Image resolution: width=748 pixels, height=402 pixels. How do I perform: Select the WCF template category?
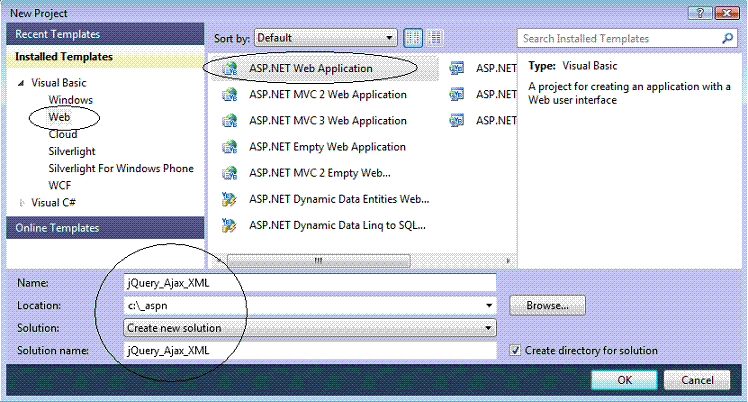pos(60,186)
